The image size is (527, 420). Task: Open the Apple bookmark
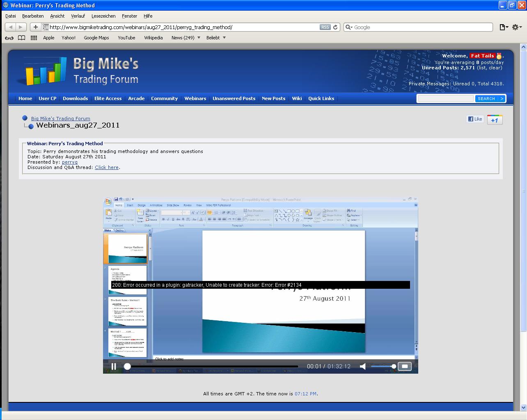[49, 38]
